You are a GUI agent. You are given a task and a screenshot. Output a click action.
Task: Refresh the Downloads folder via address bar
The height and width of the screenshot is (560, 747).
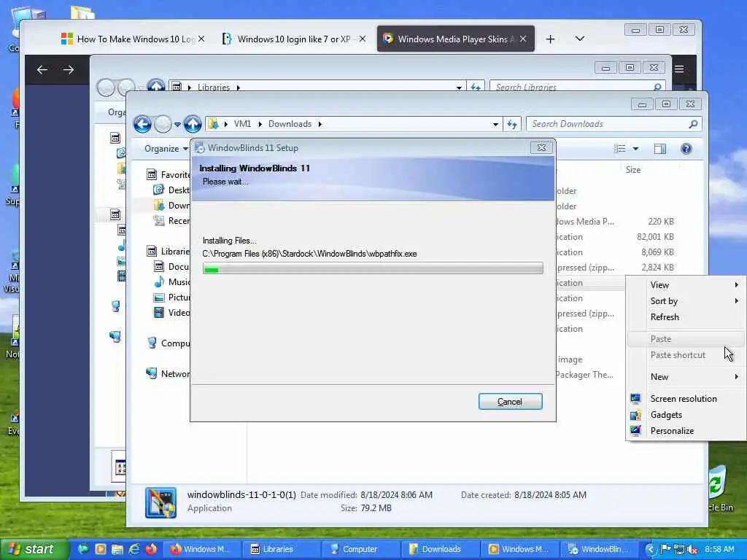[512, 124]
